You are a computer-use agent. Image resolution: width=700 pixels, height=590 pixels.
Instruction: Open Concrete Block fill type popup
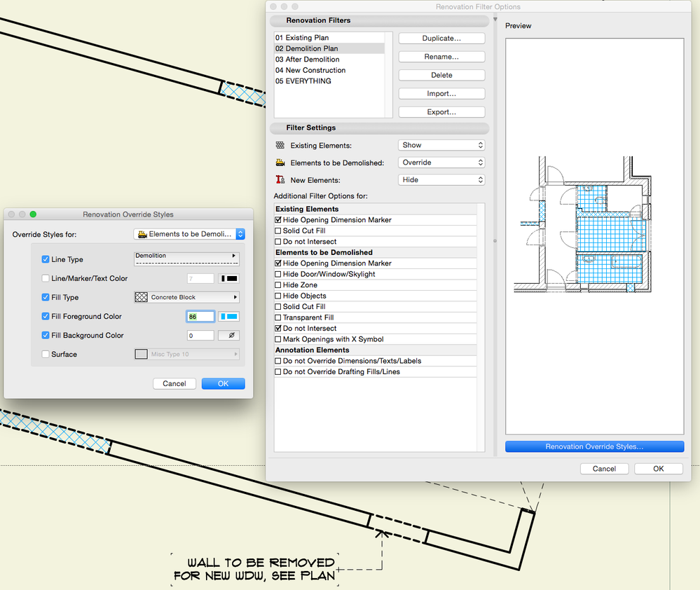click(186, 297)
